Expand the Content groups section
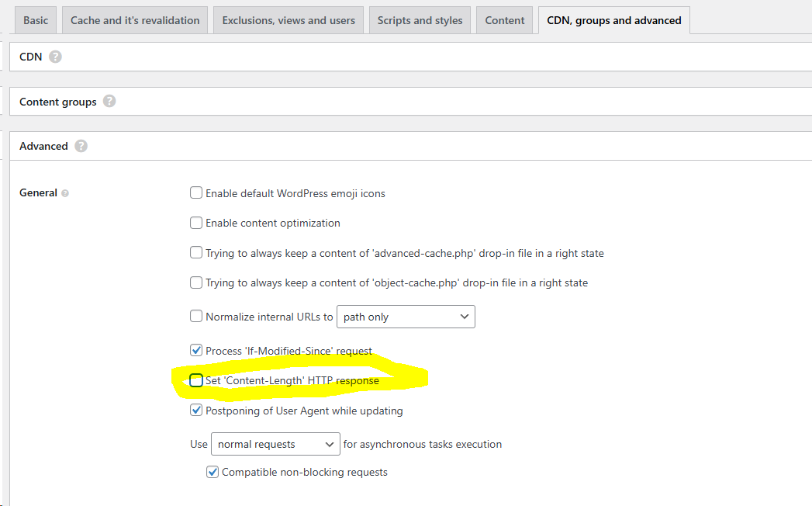Image resolution: width=812 pixels, height=506 pixels. (x=57, y=102)
